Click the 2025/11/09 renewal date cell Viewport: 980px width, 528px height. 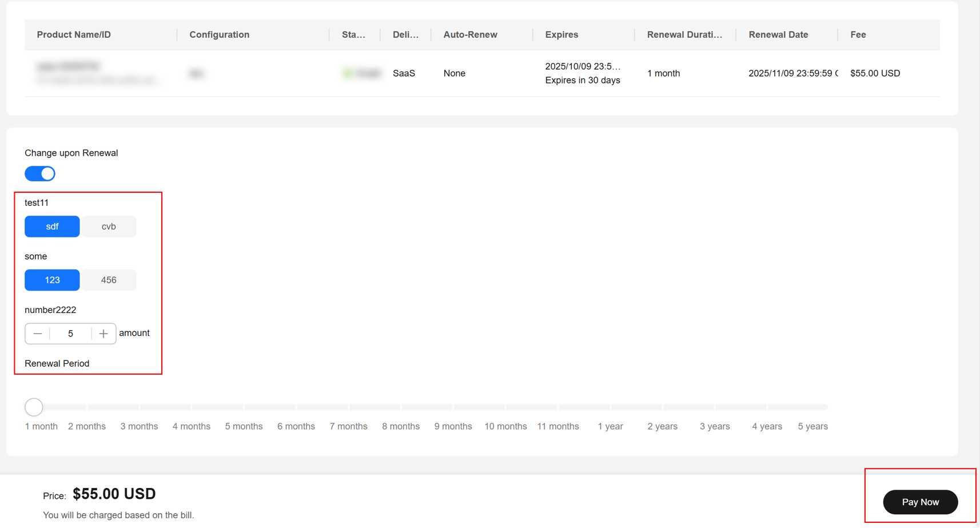[793, 73]
